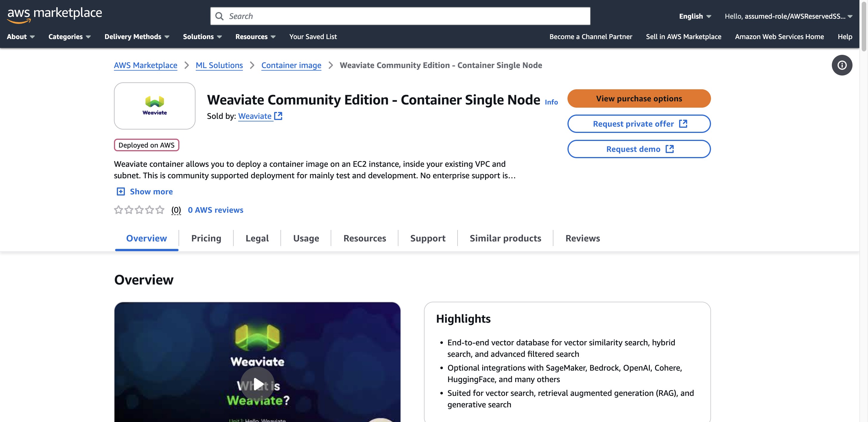This screenshot has height=422, width=868.
Task: Click Become a Channel Partner
Action: point(591,37)
